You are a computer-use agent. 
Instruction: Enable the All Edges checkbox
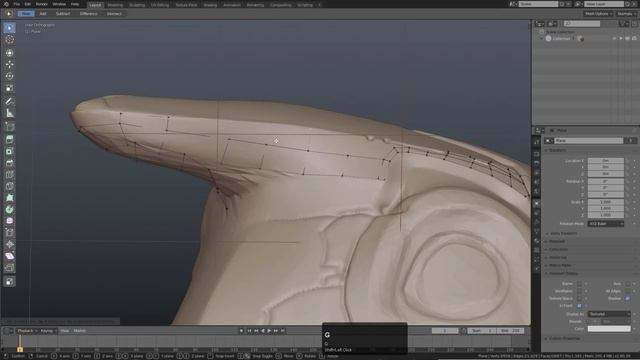coord(628,291)
